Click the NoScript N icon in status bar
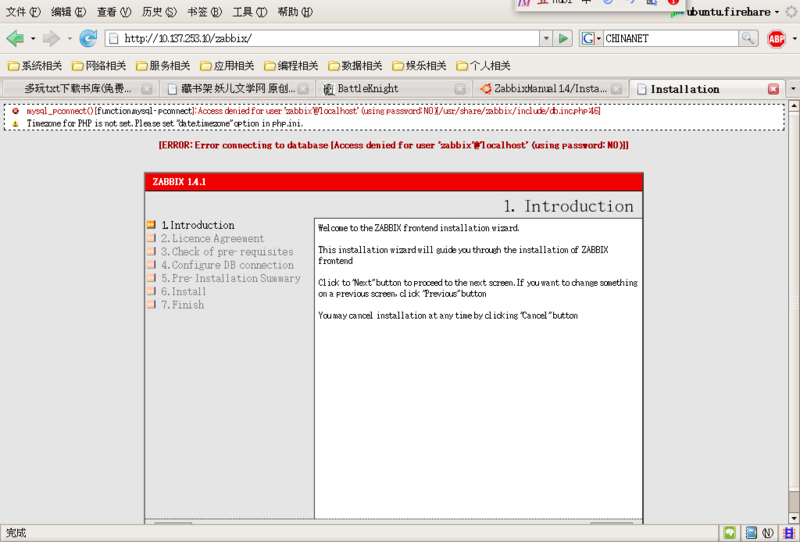 pyautogui.click(x=767, y=533)
